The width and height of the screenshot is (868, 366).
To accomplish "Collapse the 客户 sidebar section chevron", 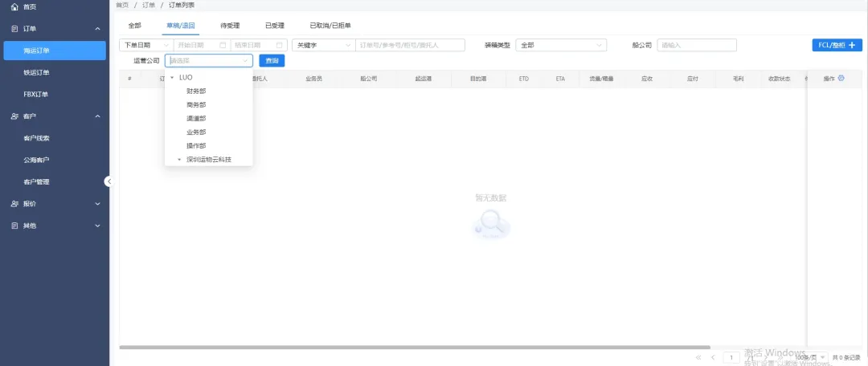I will coord(97,116).
